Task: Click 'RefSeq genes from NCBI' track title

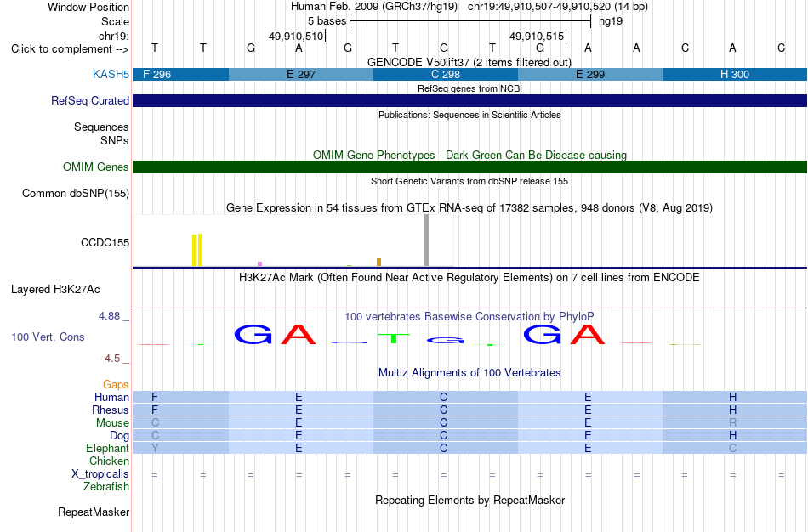Action: click(x=470, y=88)
